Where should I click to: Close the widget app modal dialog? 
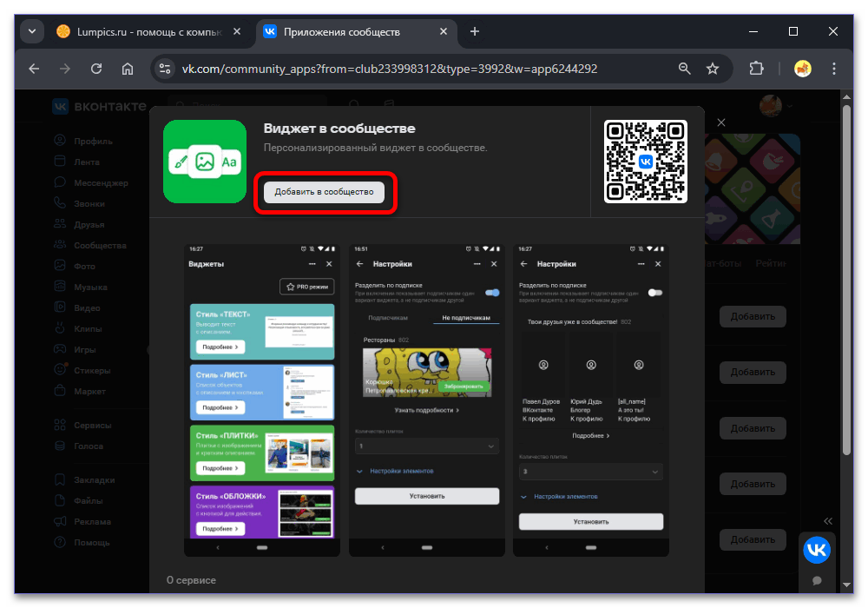pos(720,123)
